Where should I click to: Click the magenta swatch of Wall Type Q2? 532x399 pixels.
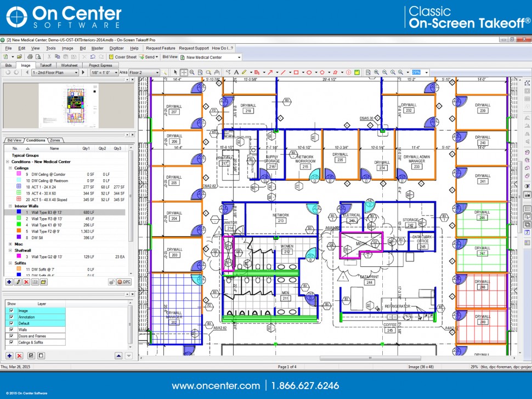tap(19, 256)
